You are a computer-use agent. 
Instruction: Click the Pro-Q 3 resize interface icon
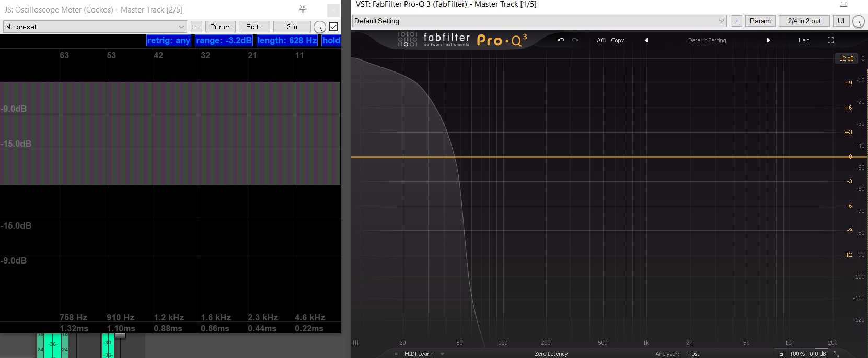(836, 354)
